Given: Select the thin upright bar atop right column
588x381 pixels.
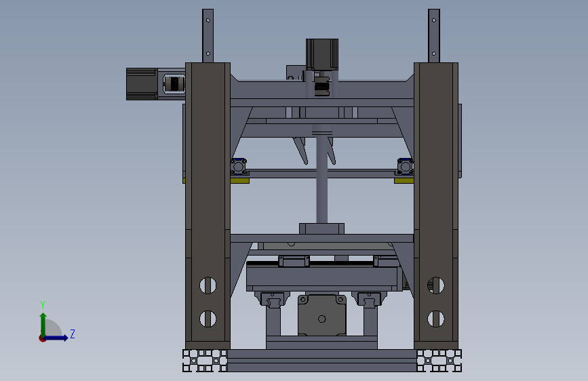Looking at the screenshot, I should pos(434,36).
